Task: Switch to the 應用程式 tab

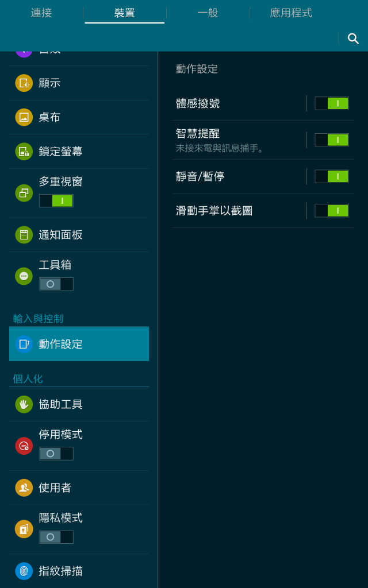Action: pyautogui.click(x=291, y=13)
